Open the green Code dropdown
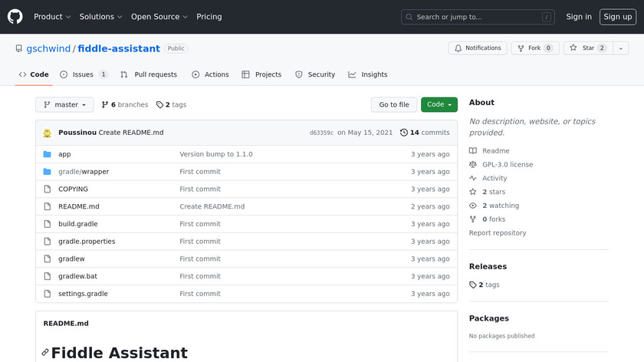Image resolution: width=644 pixels, height=362 pixels. (x=439, y=105)
